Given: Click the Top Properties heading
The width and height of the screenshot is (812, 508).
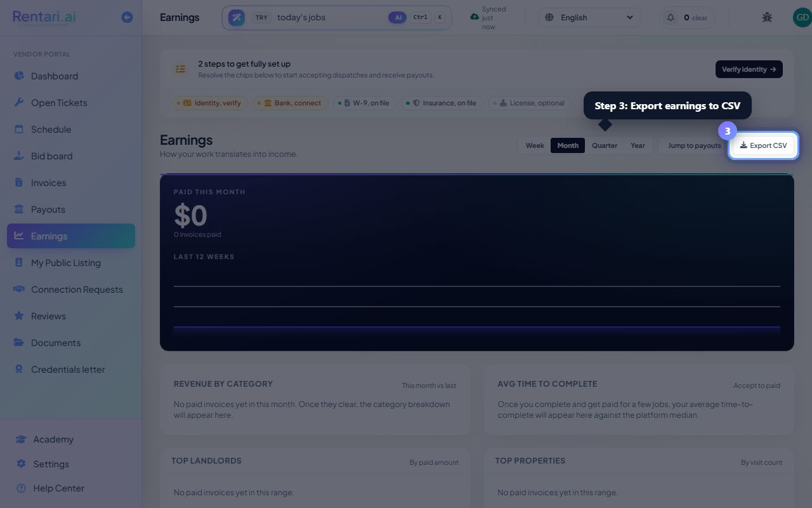Looking at the screenshot, I should [x=530, y=461].
